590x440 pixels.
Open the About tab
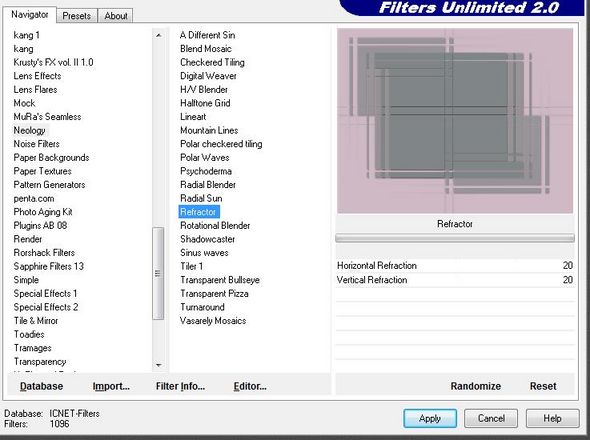click(x=116, y=16)
